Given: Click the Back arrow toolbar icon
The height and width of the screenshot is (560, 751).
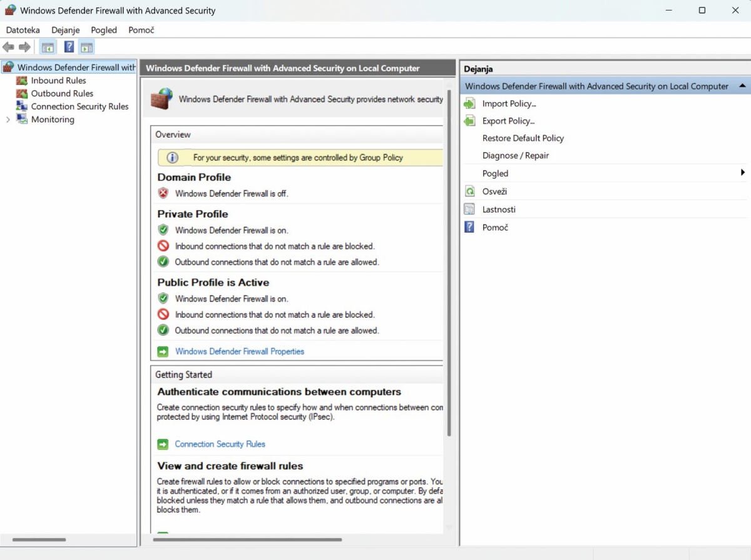Looking at the screenshot, I should click(8, 47).
